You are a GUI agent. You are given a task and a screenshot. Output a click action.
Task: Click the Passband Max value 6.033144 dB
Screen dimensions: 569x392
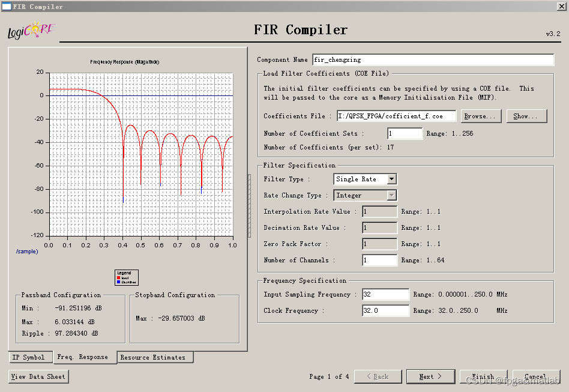pyautogui.click(x=74, y=322)
